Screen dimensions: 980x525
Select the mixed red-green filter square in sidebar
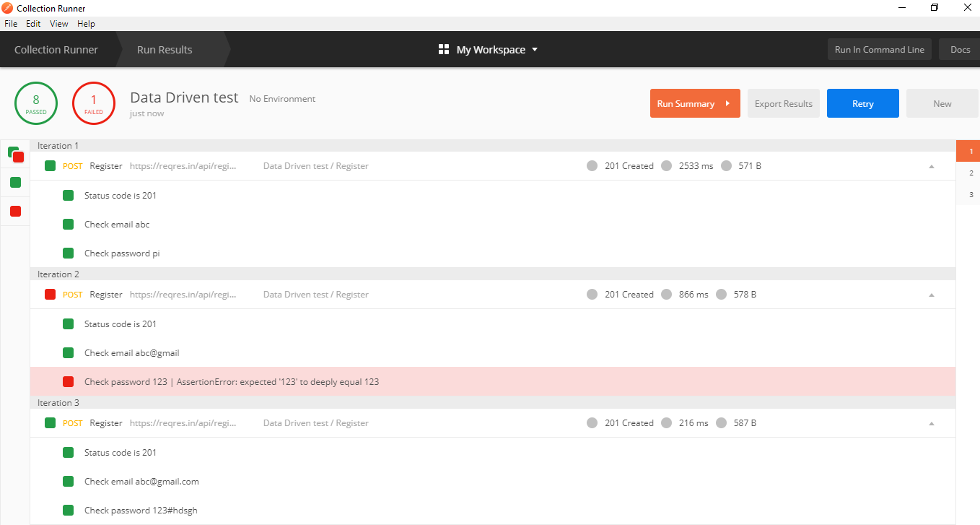pos(15,154)
